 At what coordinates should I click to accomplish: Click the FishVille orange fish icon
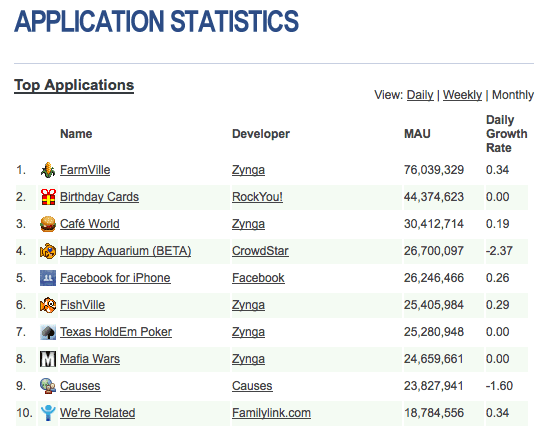coord(48,305)
